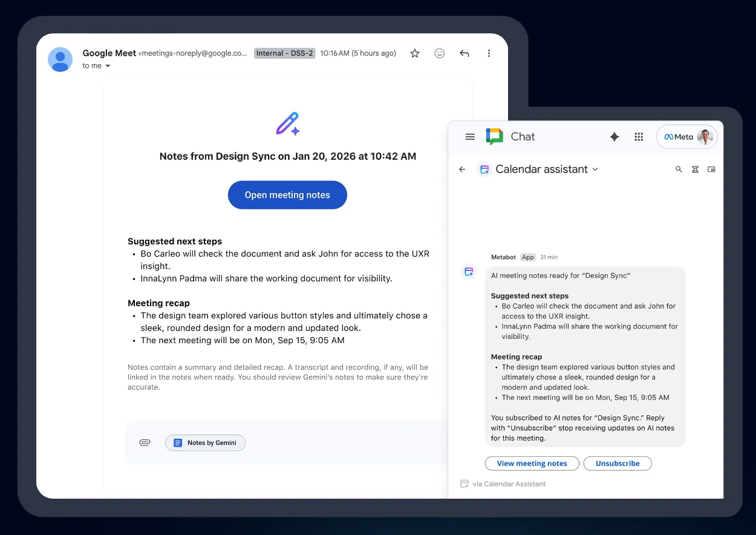Viewport: 756px width, 535px height.
Task: Click the 'via Calendar Assistant' icon
Action: coord(464,484)
